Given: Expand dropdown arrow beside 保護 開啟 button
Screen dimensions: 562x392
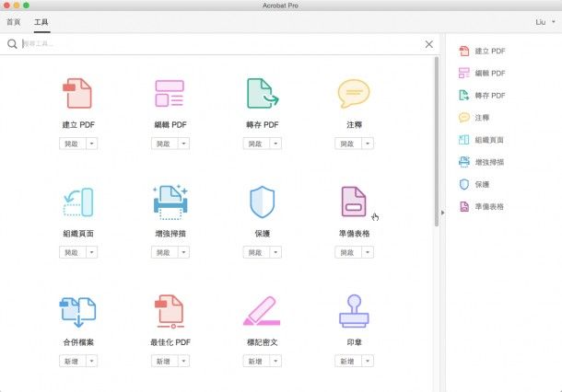Looking at the screenshot, I should pos(276,252).
